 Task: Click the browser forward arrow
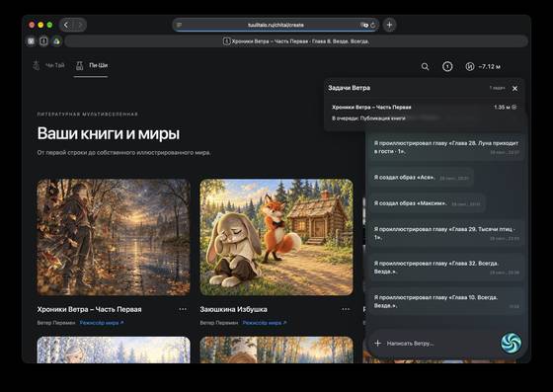[x=80, y=25]
